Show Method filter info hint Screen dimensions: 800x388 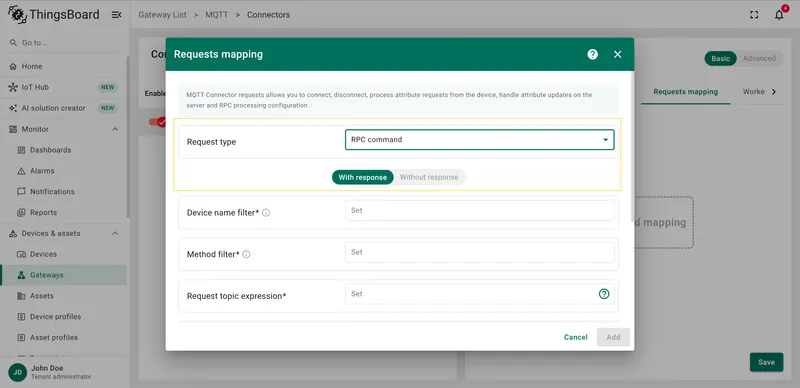246,254
